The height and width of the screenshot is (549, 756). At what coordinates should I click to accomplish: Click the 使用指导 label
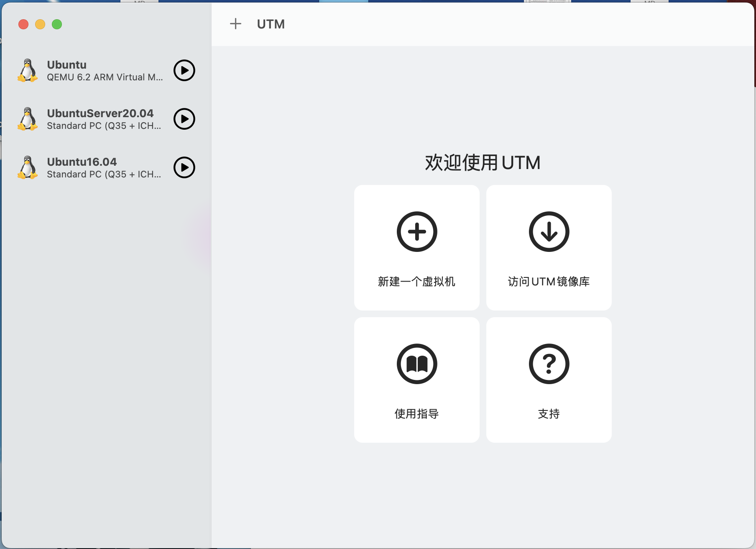coord(416,414)
